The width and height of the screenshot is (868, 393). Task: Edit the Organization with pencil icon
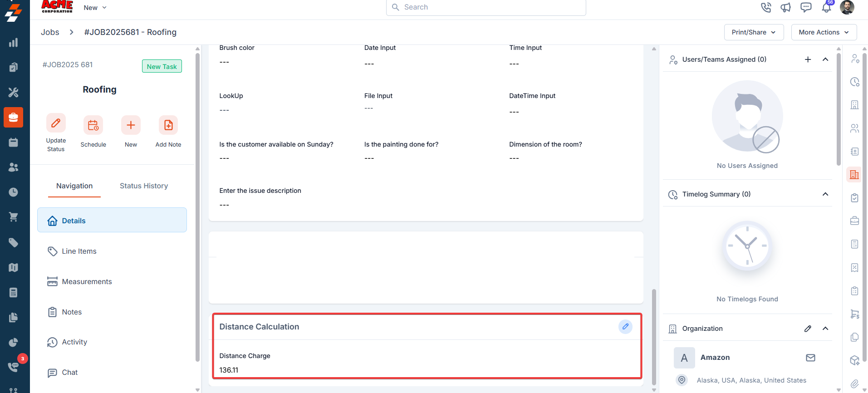point(808,329)
